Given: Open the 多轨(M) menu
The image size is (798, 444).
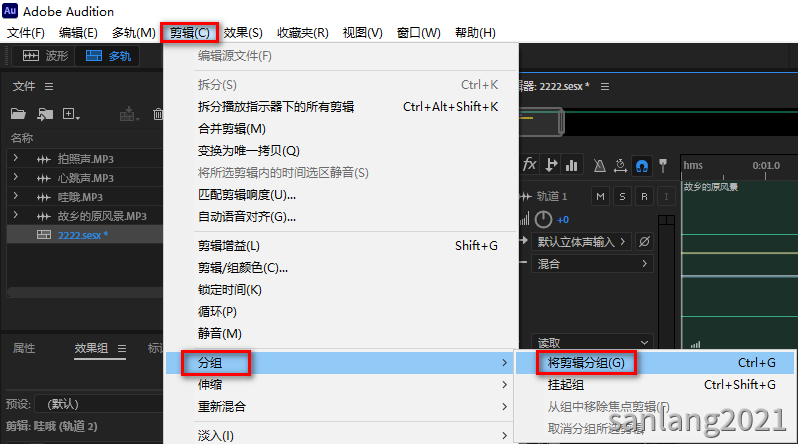Looking at the screenshot, I should pos(133,33).
